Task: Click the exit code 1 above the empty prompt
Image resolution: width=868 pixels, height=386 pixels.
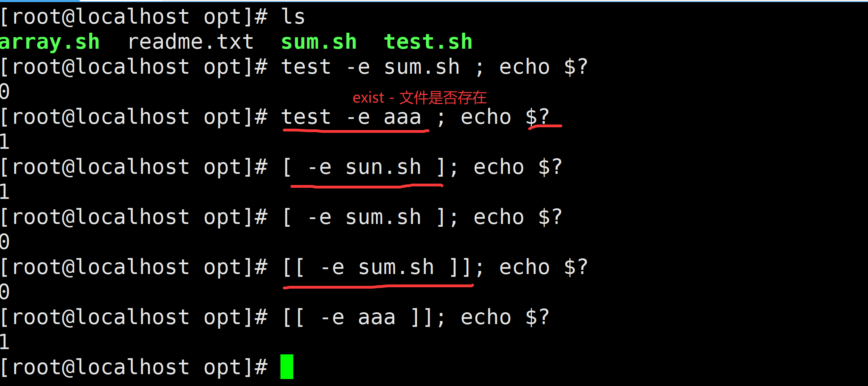Action: (5, 342)
